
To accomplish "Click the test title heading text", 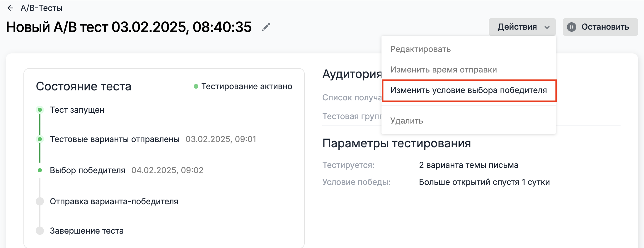I will pyautogui.click(x=129, y=27).
